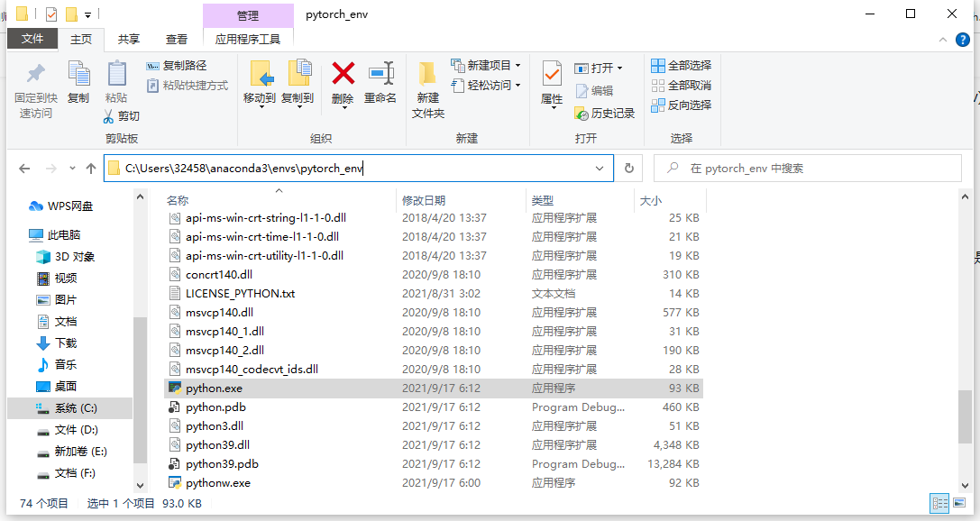This screenshot has height=521, width=980.
Task: Collapse the ribbon with the chevron
Action: (x=942, y=40)
